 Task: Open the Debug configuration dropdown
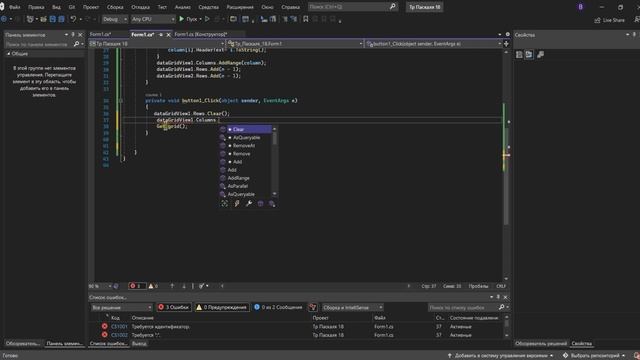coord(114,19)
